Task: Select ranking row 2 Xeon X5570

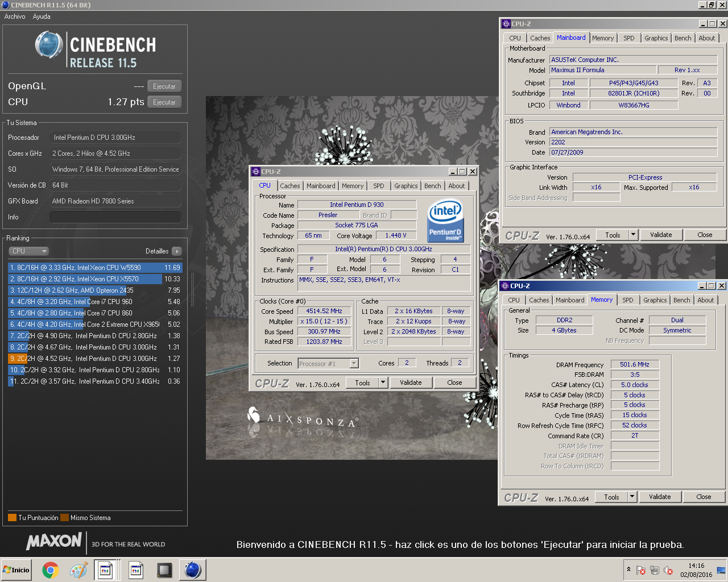Action: [95, 278]
